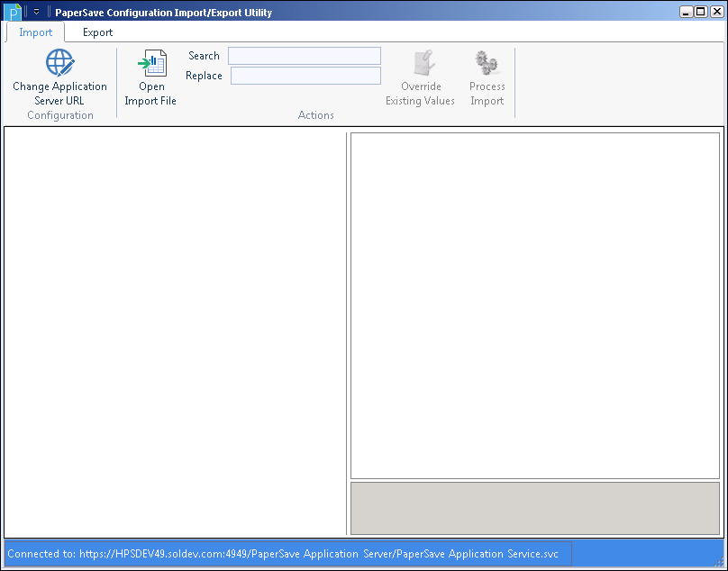Click inside the Replace text field
The height and width of the screenshot is (571, 728).
306,76
